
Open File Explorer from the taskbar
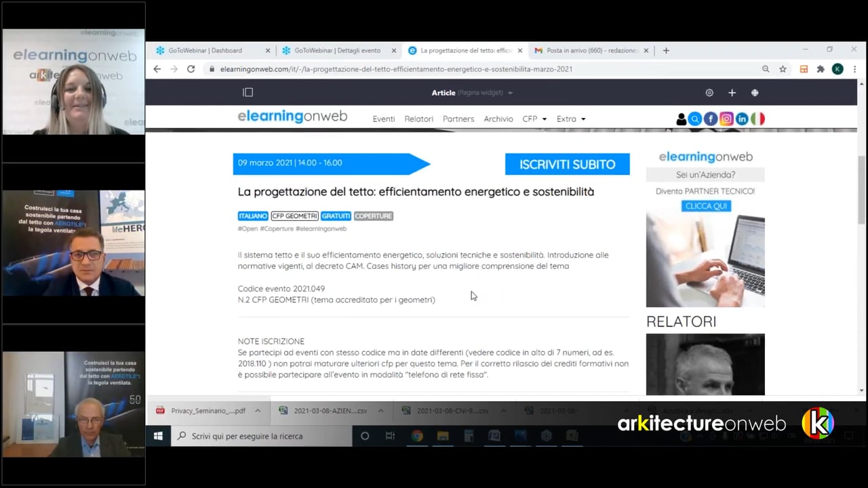443,436
